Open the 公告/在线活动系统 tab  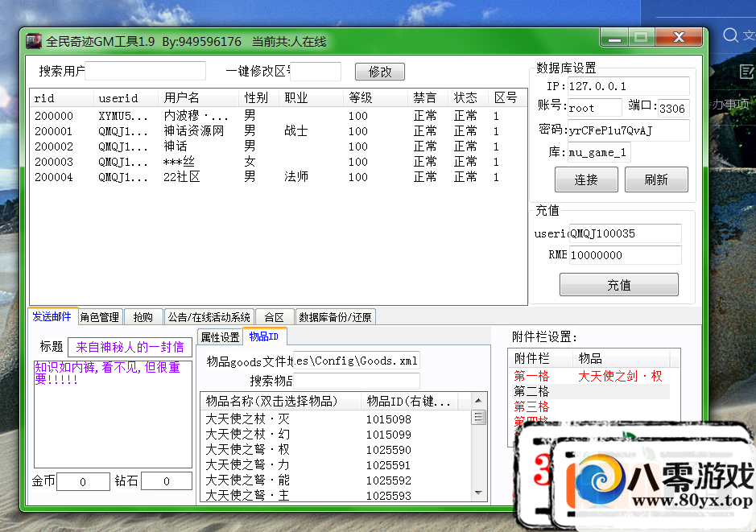[209, 317]
